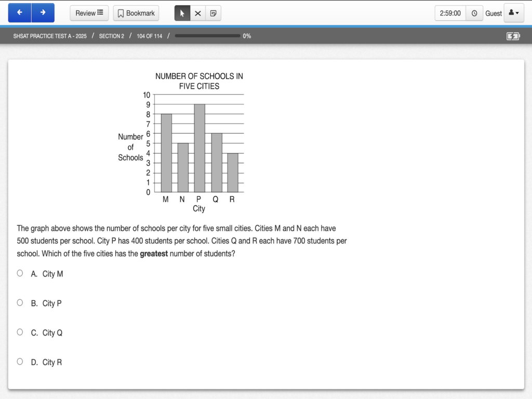
Task: Click the back navigation arrow
Action: (x=19, y=12)
